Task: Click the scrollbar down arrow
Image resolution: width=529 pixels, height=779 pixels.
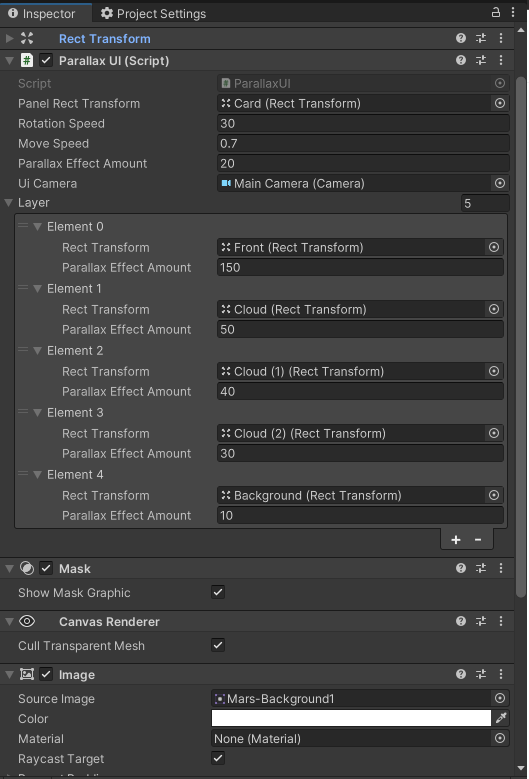Action: (x=521, y=769)
